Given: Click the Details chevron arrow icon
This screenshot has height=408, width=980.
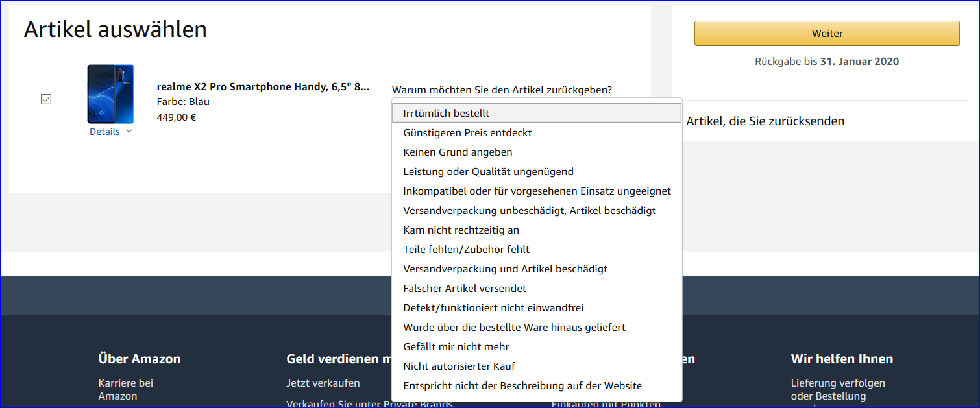Looking at the screenshot, I should (129, 132).
